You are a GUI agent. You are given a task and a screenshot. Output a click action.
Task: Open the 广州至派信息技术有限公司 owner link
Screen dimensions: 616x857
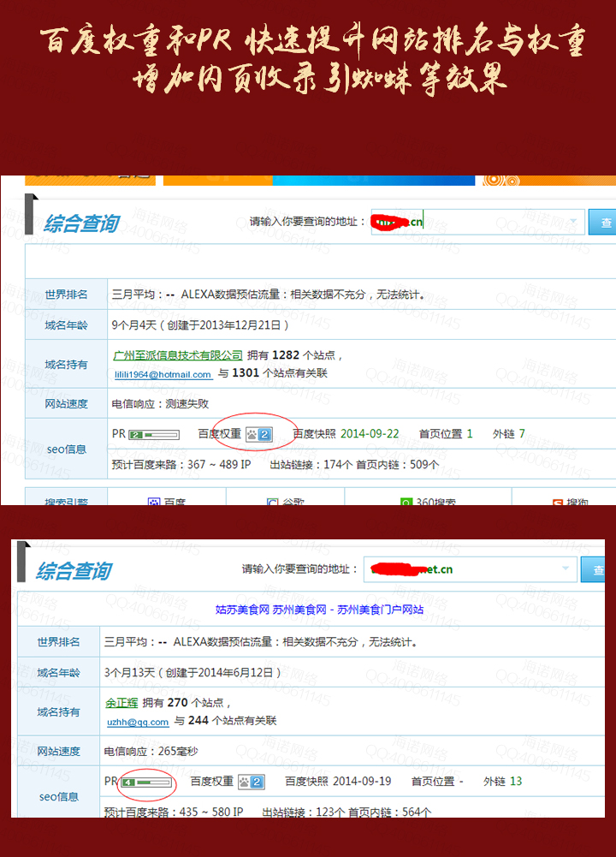pyautogui.click(x=178, y=354)
